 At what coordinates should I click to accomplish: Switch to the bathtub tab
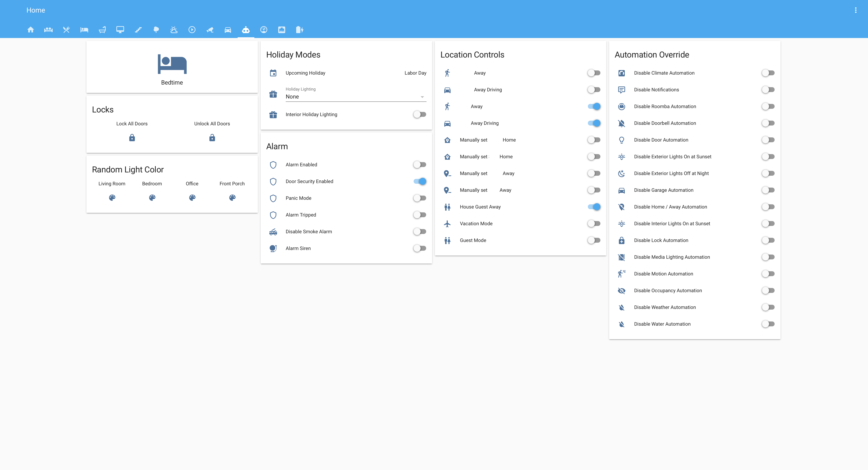[x=102, y=30]
